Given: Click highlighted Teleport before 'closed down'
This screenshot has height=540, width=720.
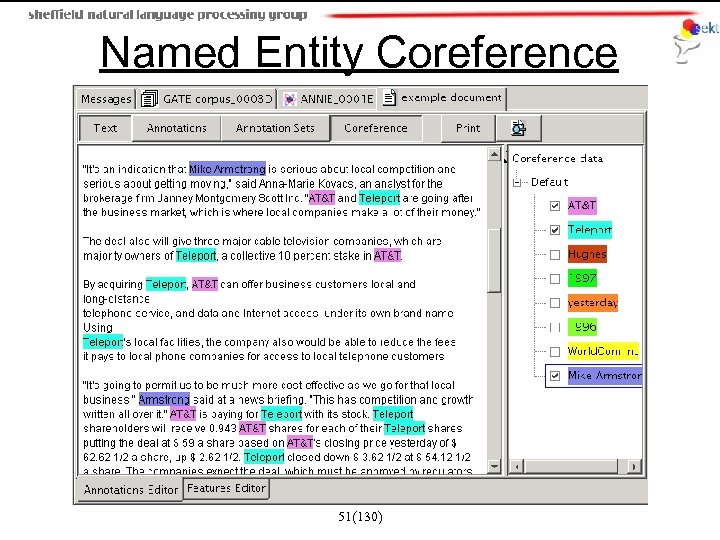Looking at the screenshot, I should (264, 457).
